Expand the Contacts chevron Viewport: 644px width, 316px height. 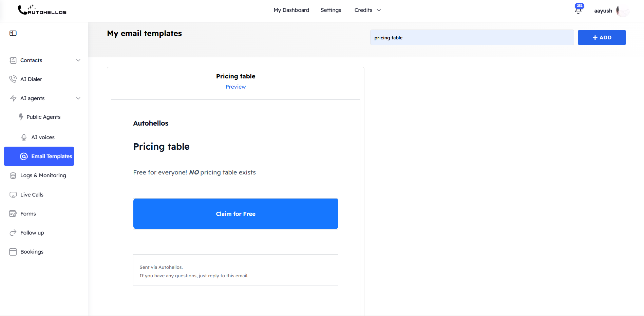click(x=78, y=60)
